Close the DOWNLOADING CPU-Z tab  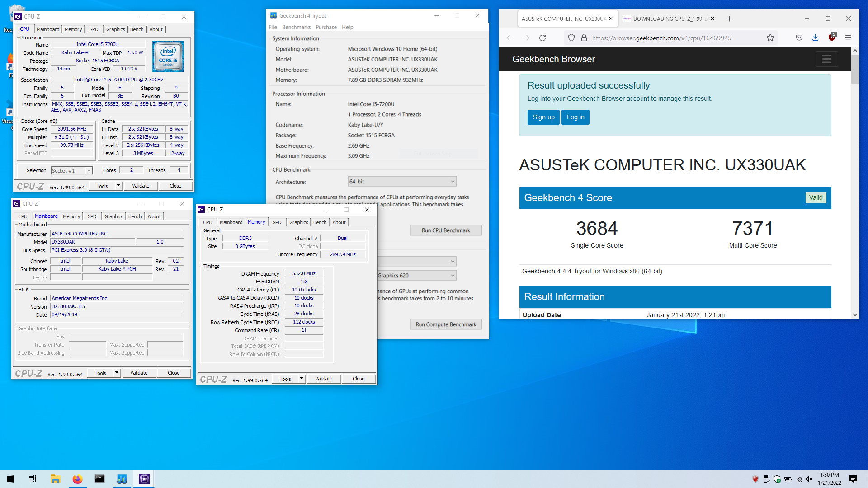pos(712,19)
